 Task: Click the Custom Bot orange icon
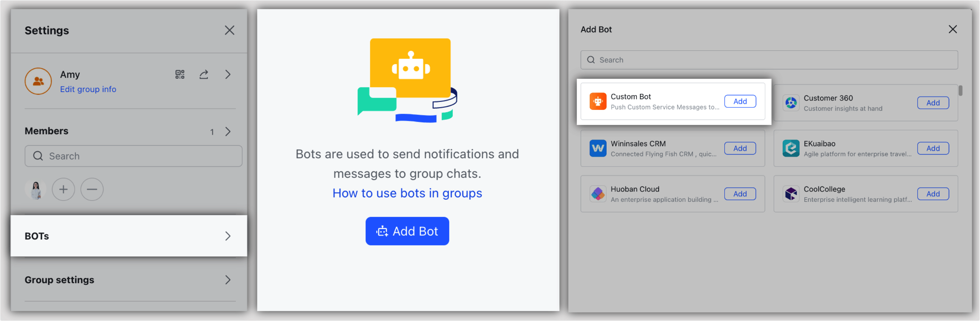(x=598, y=102)
